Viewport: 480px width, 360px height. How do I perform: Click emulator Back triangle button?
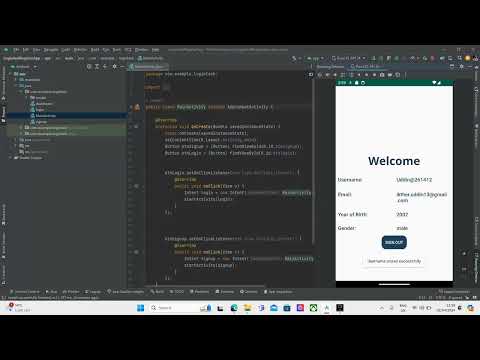359,75
